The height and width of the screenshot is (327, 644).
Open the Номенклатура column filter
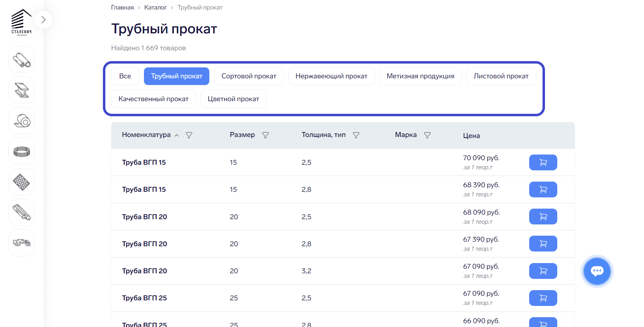coord(189,135)
